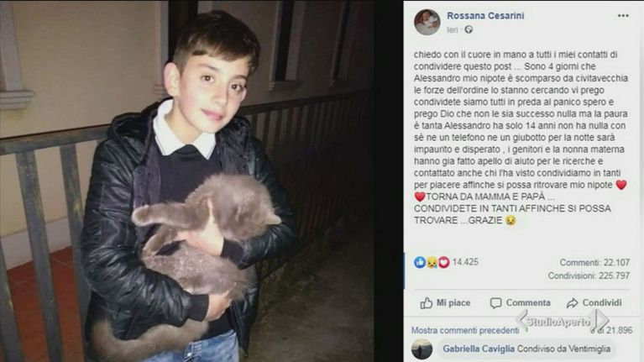Screen dimensions: 644x362
Task: Open Gabriella Caviglia's commenter profile
Action: tap(479, 349)
